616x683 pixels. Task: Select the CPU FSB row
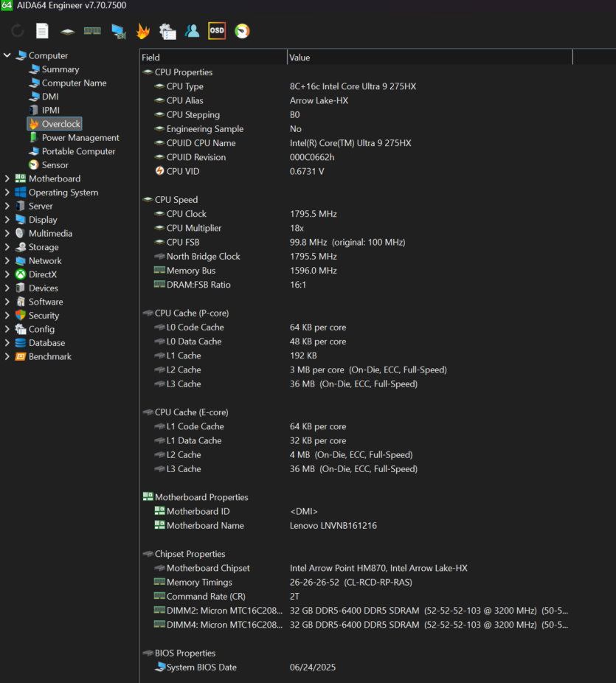coord(356,242)
